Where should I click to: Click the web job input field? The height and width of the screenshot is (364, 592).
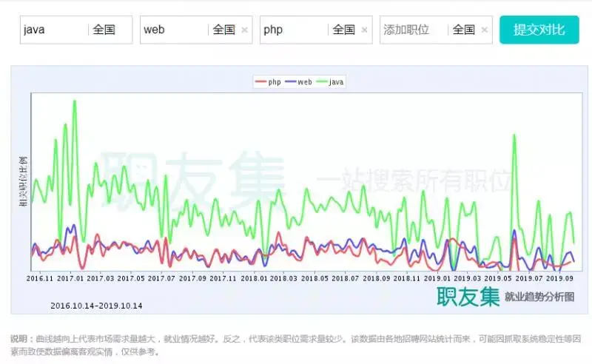[174, 30]
